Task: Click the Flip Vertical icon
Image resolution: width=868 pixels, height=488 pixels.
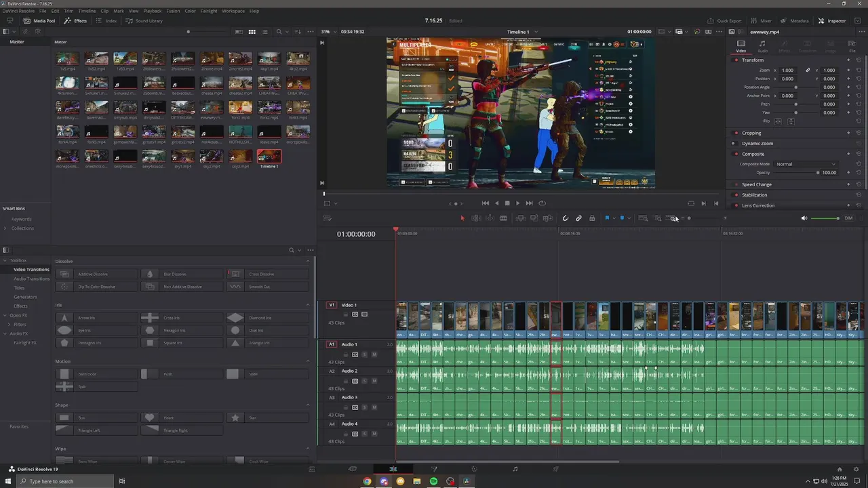Action: pos(790,121)
